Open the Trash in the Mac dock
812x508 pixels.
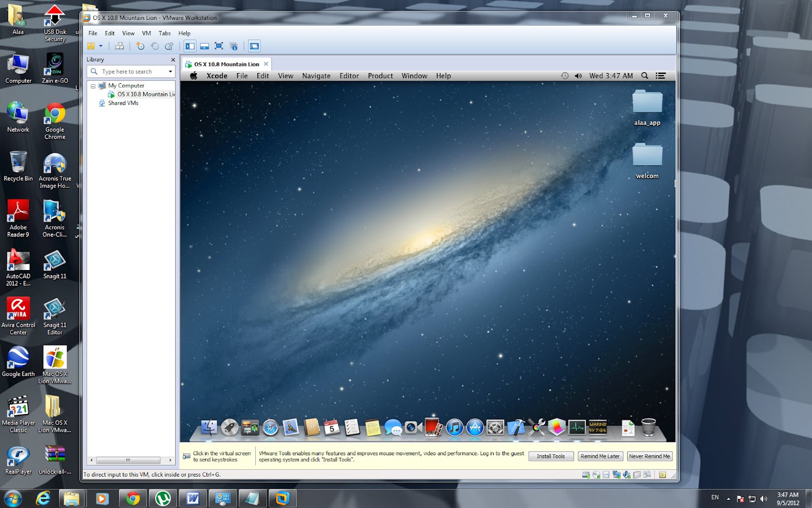tap(649, 427)
